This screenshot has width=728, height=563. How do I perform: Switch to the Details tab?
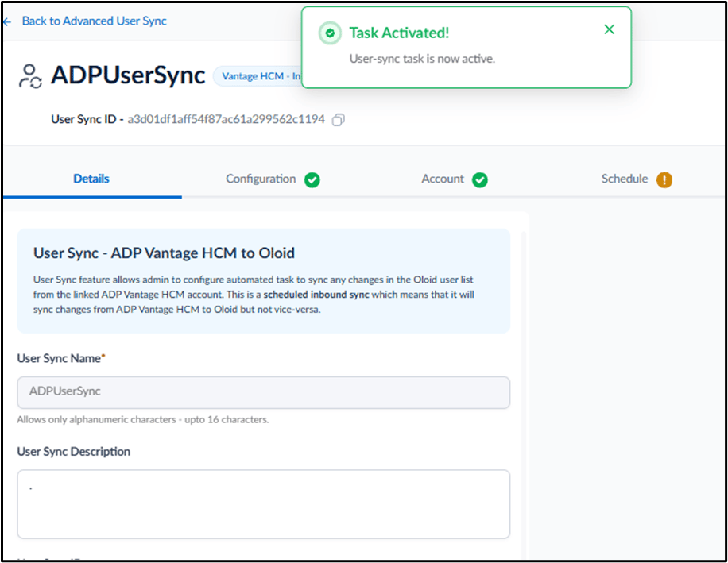click(91, 179)
